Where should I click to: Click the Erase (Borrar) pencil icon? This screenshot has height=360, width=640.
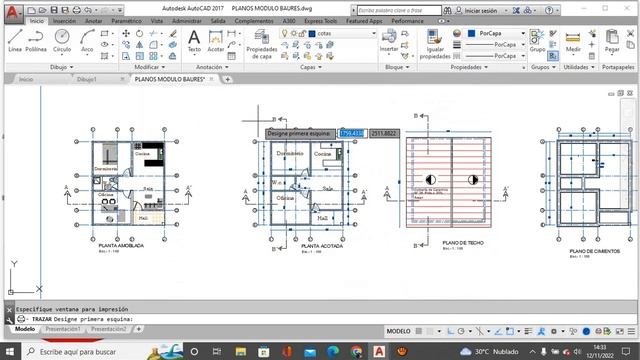[173, 33]
